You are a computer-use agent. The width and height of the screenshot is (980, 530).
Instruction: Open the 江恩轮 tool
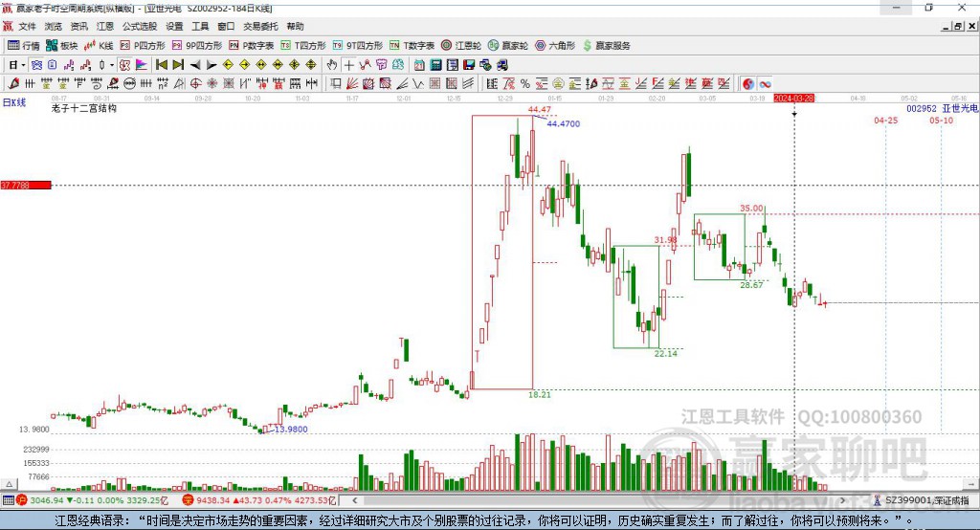461,46
